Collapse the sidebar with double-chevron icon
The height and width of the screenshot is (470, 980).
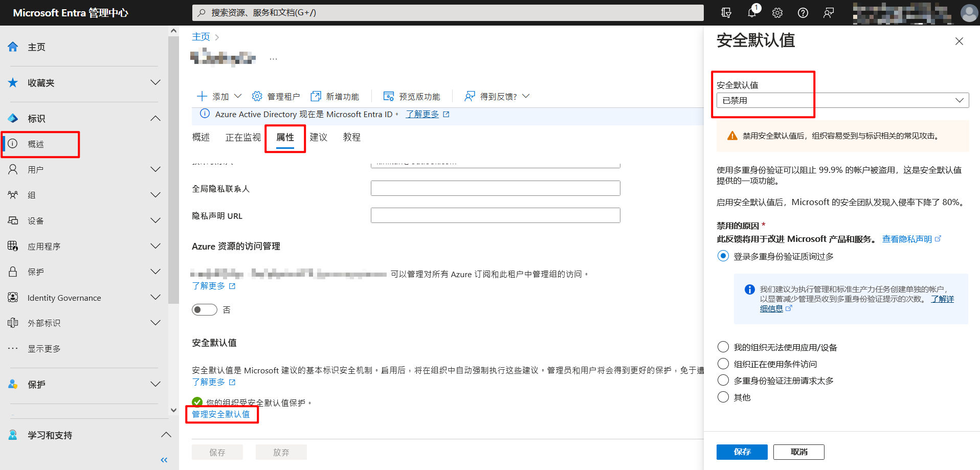pyautogui.click(x=164, y=460)
